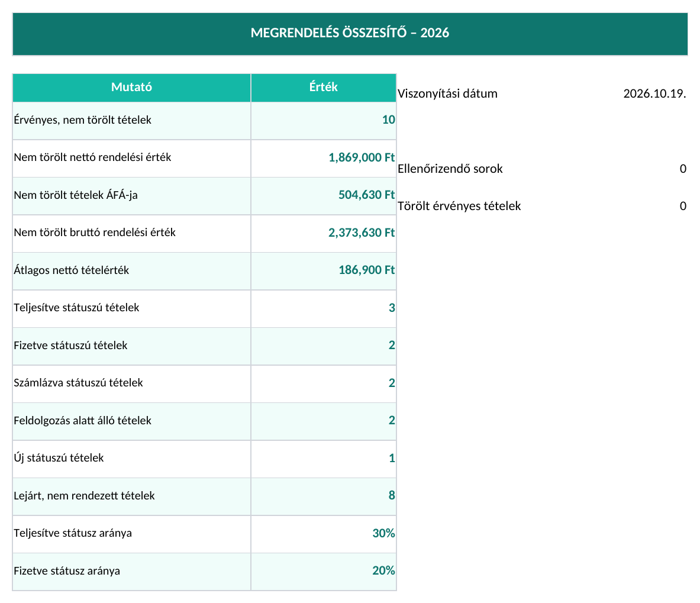Select 'Új státuszú tételek' cell
The image size is (700, 603).
coord(132,459)
